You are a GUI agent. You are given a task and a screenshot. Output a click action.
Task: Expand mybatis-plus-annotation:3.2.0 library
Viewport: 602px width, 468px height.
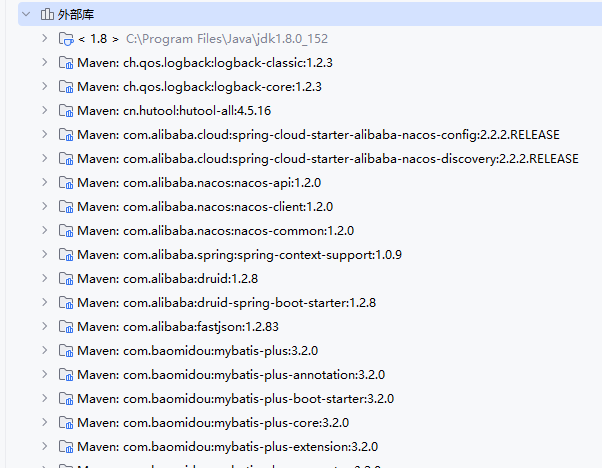tap(45, 374)
